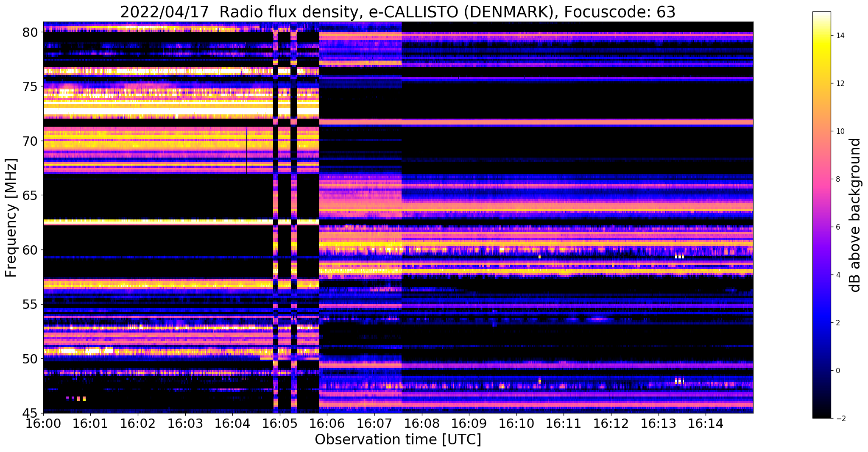
Task: Click the 70 MHz frequency tick label
Action: click(x=30, y=141)
